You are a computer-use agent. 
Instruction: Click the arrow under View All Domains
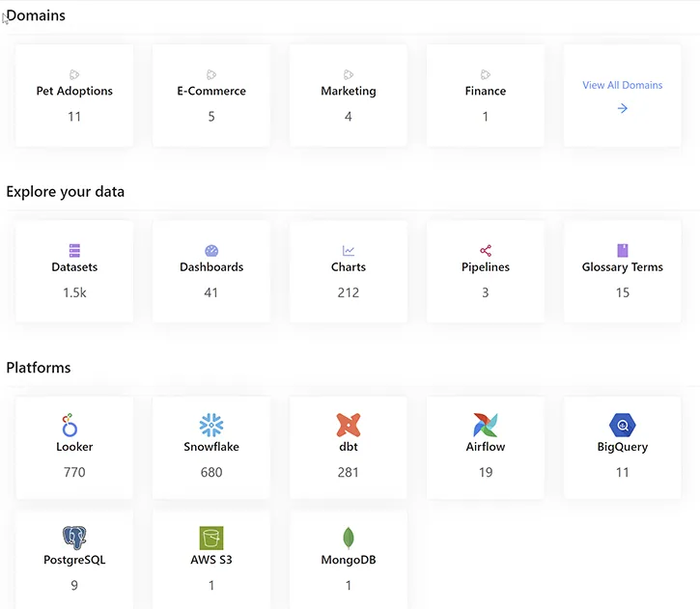tap(623, 108)
